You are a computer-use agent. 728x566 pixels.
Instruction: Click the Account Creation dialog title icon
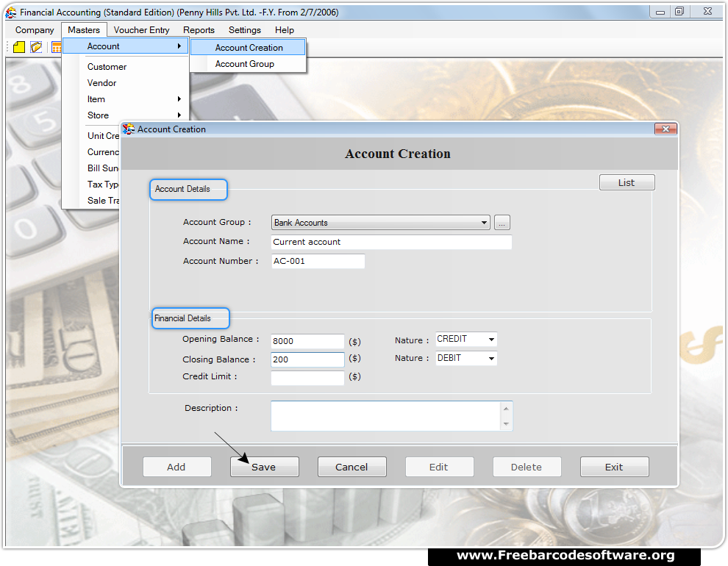click(x=128, y=129)
